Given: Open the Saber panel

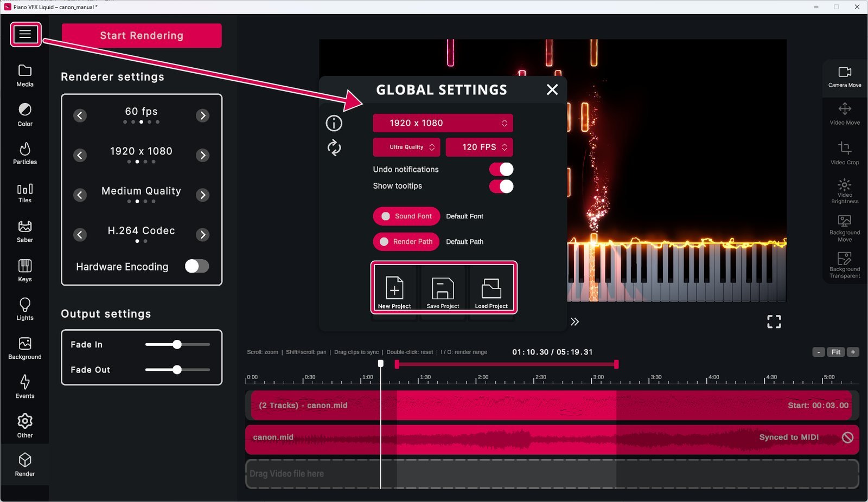Looking at the screenshot, I should (x=25, y=231).
